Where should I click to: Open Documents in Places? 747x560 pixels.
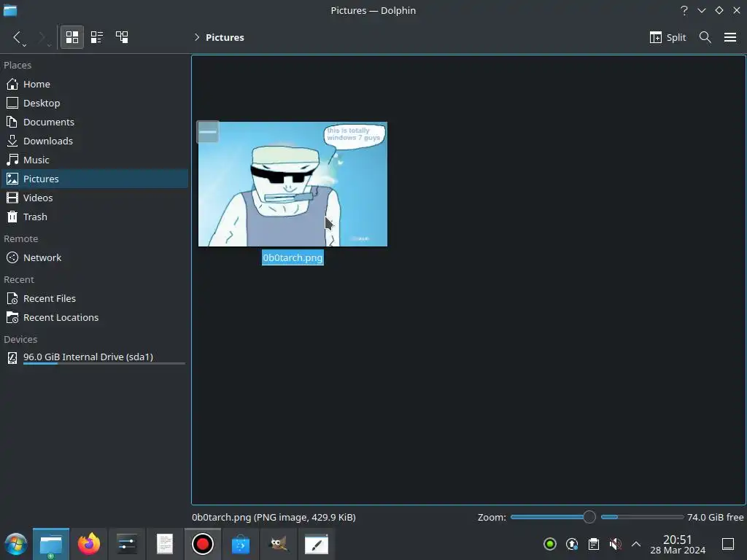point(94,122)
